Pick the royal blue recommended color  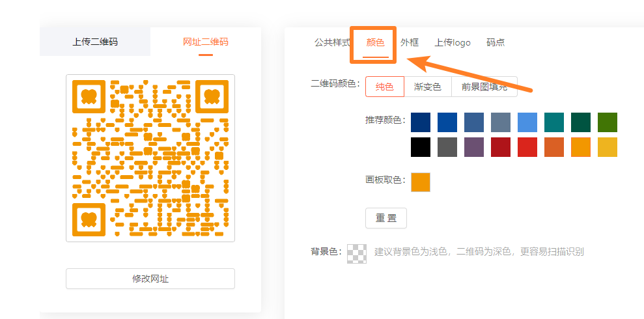coord(447,122)
